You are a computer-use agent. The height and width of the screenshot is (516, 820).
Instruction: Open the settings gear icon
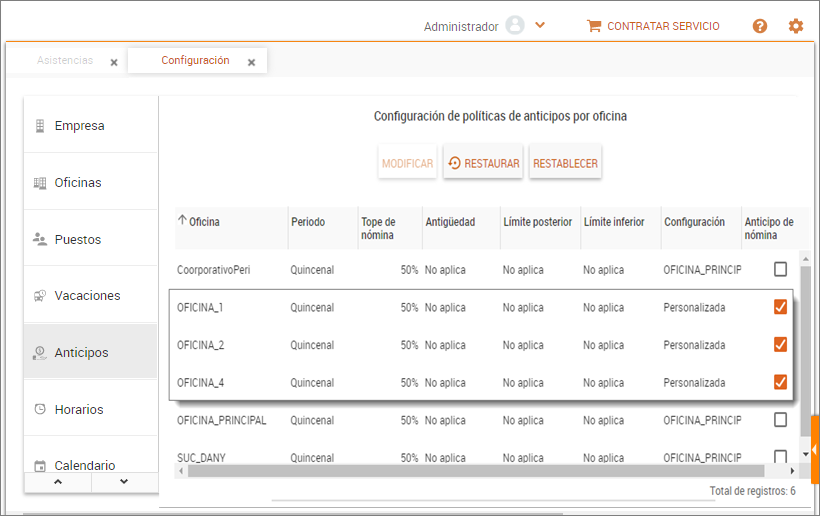[796, 26]
